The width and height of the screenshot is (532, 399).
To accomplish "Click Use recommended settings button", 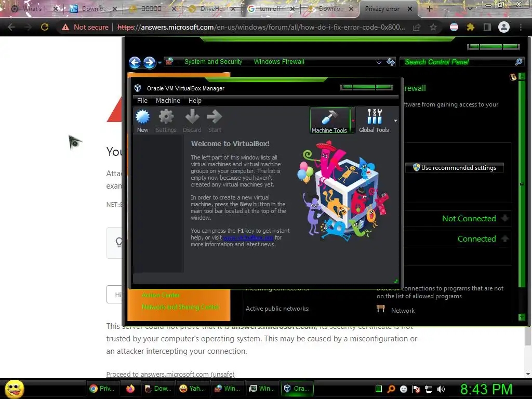I will (x=454, y=168).
